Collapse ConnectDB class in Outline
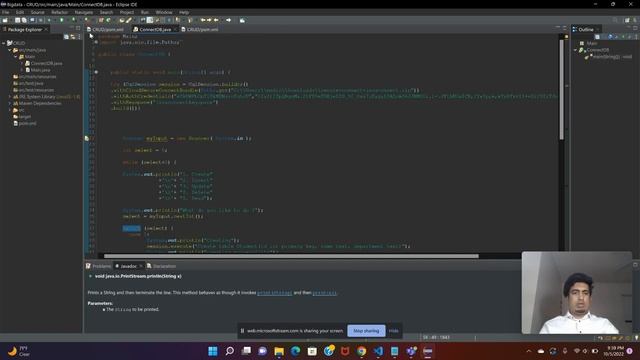This screenshot has height=360, width=640. 576,50
